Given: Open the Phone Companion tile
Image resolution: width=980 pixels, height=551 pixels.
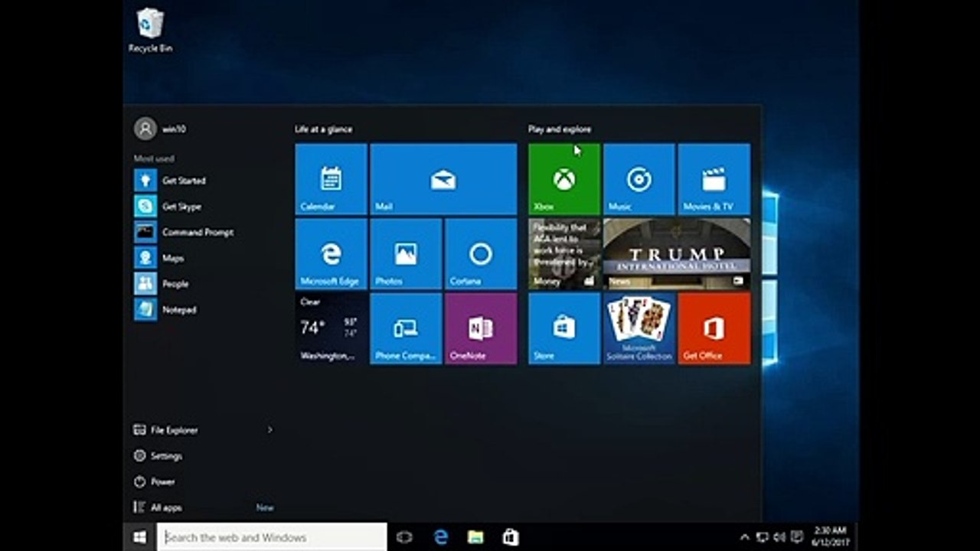Looking at the screenshot, I should (406, 328).
